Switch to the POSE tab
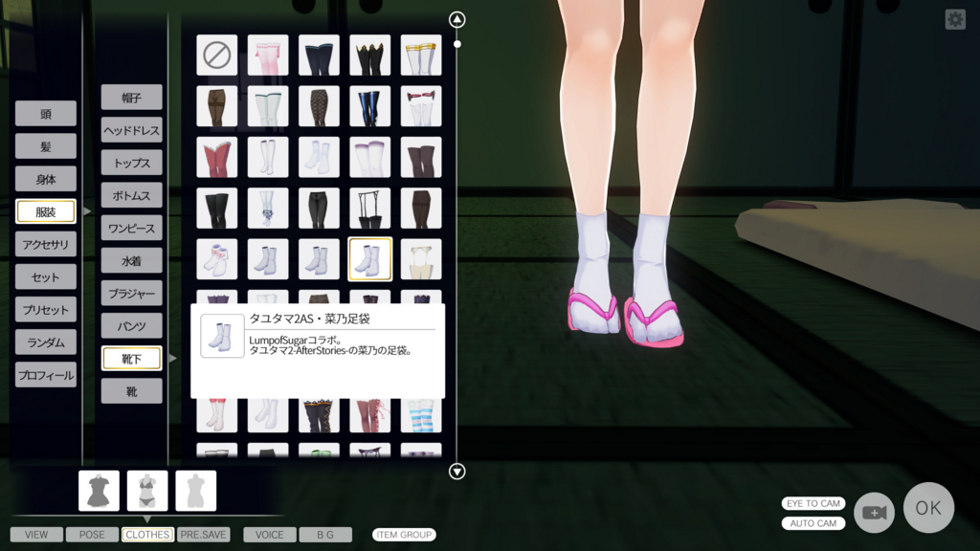Image resolution: width=980 pixels, height=551 pixels. 92,535
